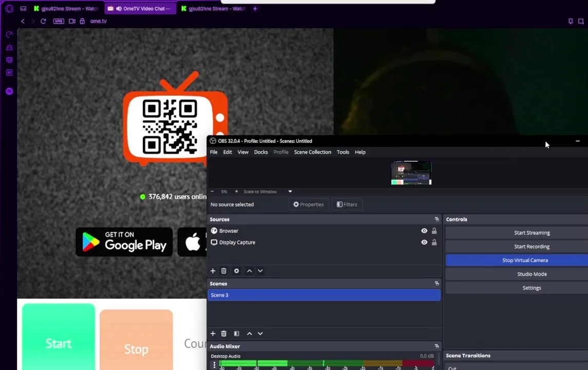Click ome.tv address bar URL
588x370 pixels.
tap(98, 21)
